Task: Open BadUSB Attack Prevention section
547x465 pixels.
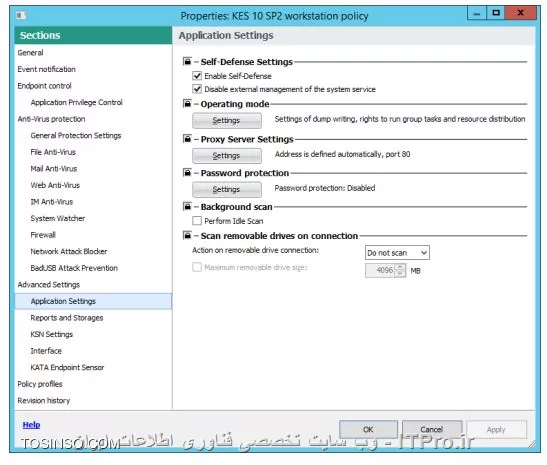Action: click(93, 268)
